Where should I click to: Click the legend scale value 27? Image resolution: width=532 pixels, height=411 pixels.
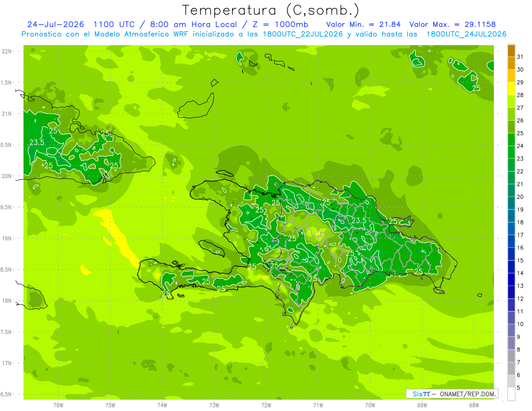(520, 108)
